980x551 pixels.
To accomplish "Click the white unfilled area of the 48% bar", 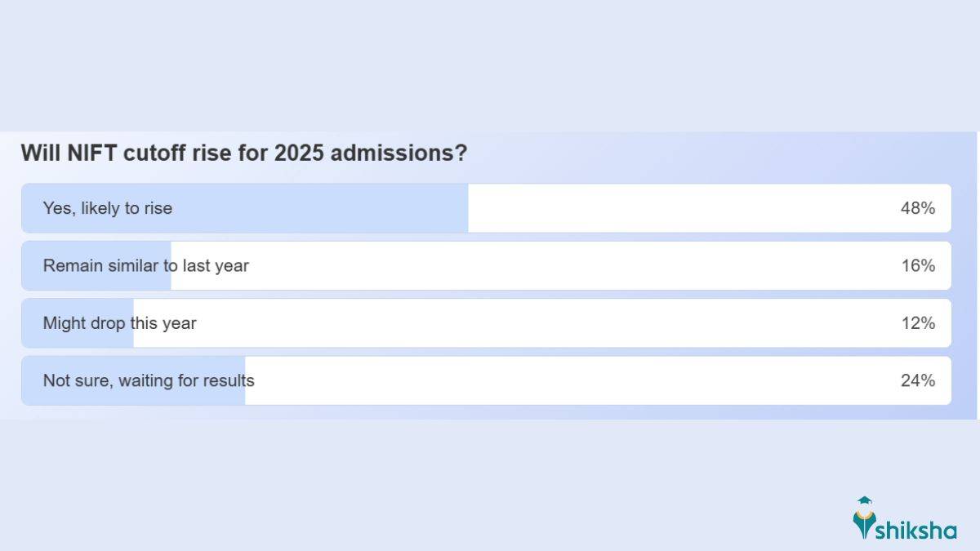I will pos(678,208).
